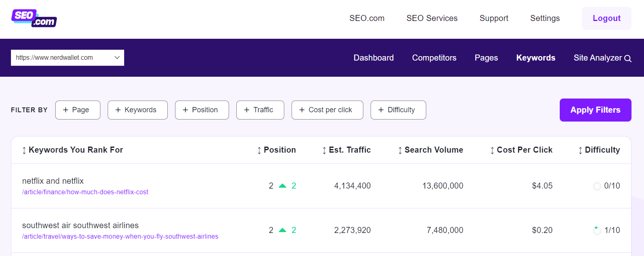
Task: Click the SEO.com logo
Action: (x=34, y=18)
